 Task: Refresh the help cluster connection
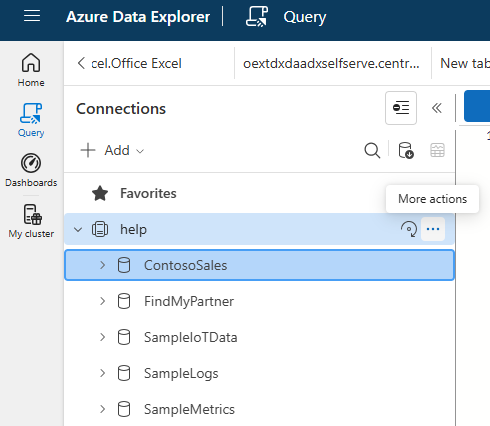409,229
